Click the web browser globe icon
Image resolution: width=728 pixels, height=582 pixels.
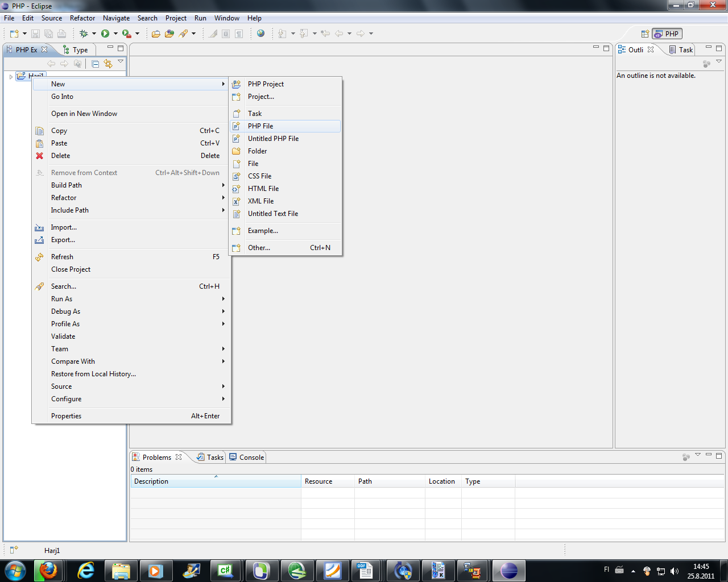point(260,34)
